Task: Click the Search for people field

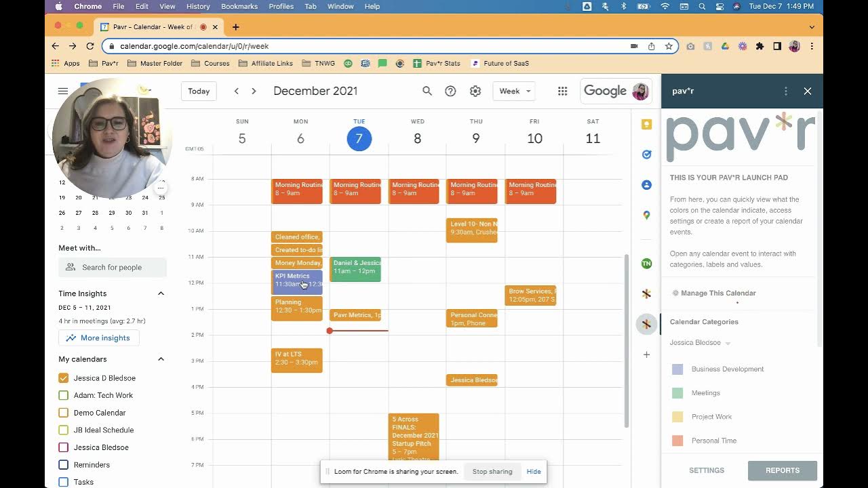Action: pyautogui.click(x=113, y=267)
